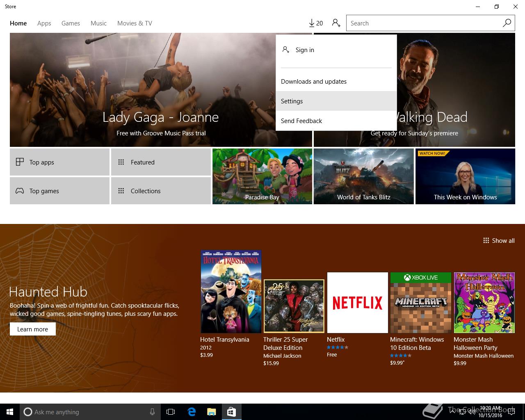Switch to the Apps tab
Viewport: 525px width, 420px height.
[x=44, y=23]
